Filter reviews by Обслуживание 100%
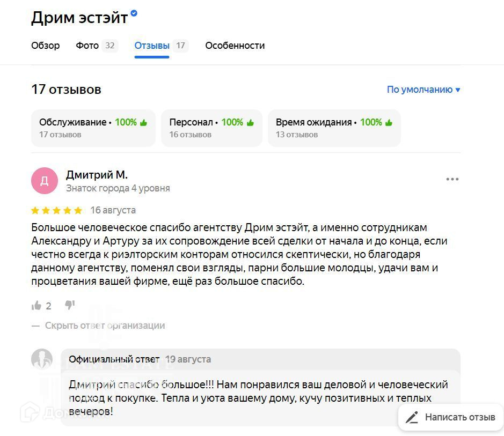Image resolution: width=504 pixels, height=436 pixels. point(93,128)
